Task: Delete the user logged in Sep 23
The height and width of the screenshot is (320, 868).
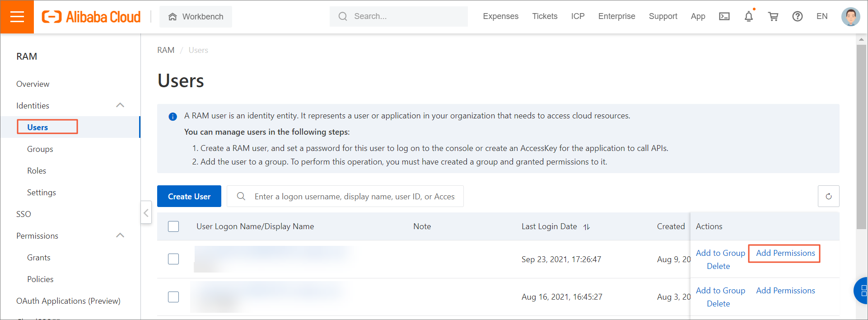Action: pyautogui.click(x=718, y=266)
